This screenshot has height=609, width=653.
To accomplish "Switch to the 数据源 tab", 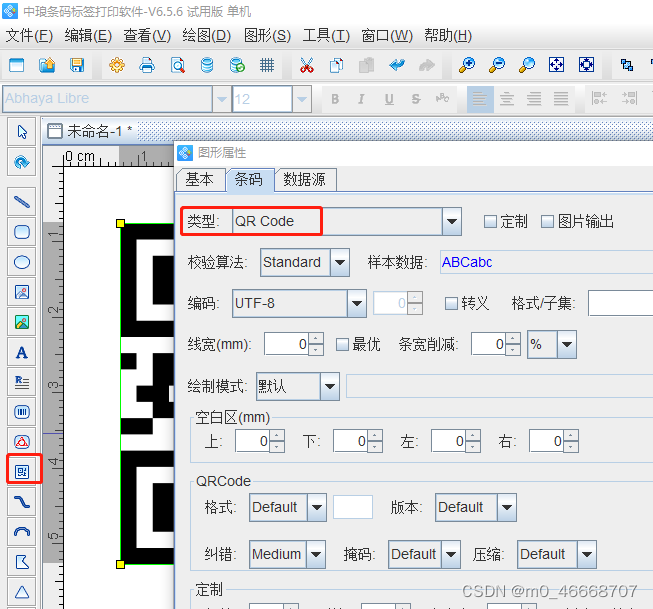I will (x=305, y=180).
